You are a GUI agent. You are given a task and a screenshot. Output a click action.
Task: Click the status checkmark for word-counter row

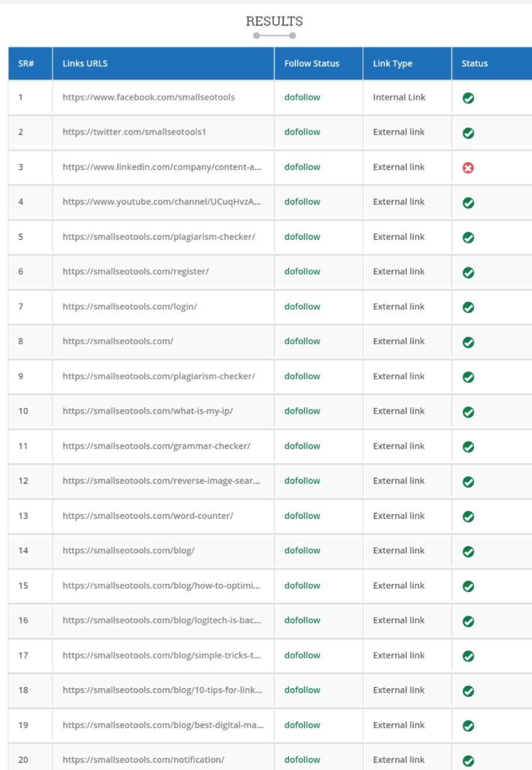point(468,517)
